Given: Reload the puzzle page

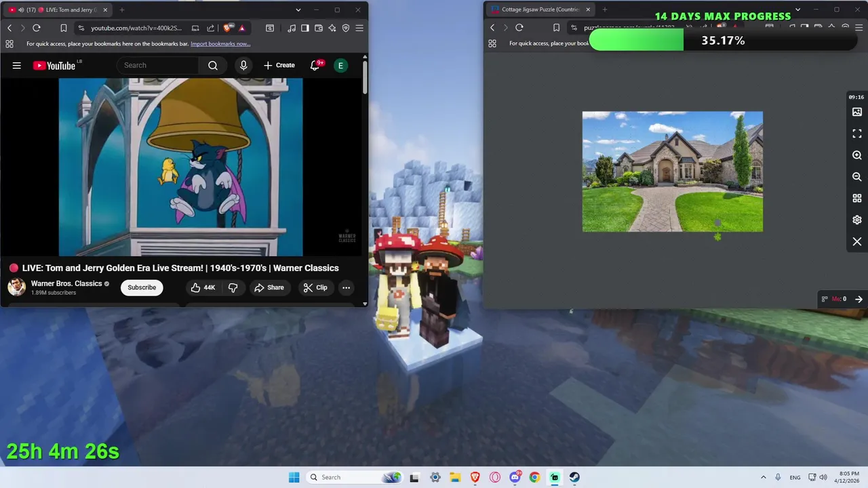Looking at the screenshot, I should [519, 28].
